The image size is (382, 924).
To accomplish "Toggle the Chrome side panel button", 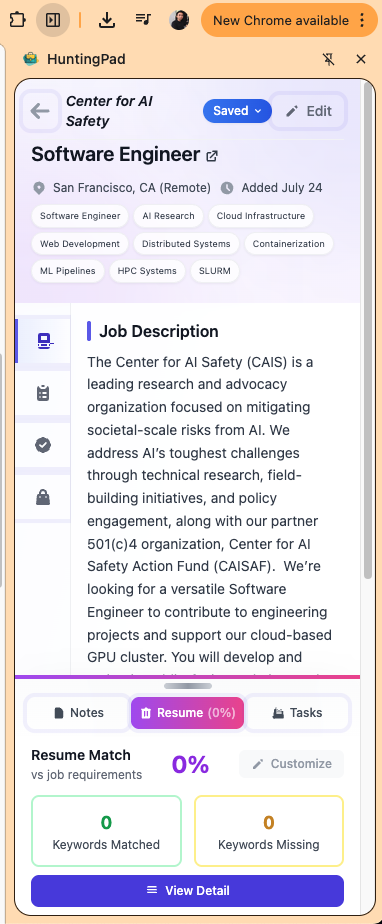I will point(53,20).
